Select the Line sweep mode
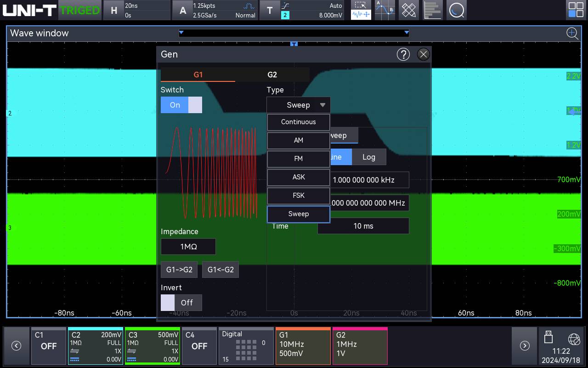588x368 pixels. [340, 157]
